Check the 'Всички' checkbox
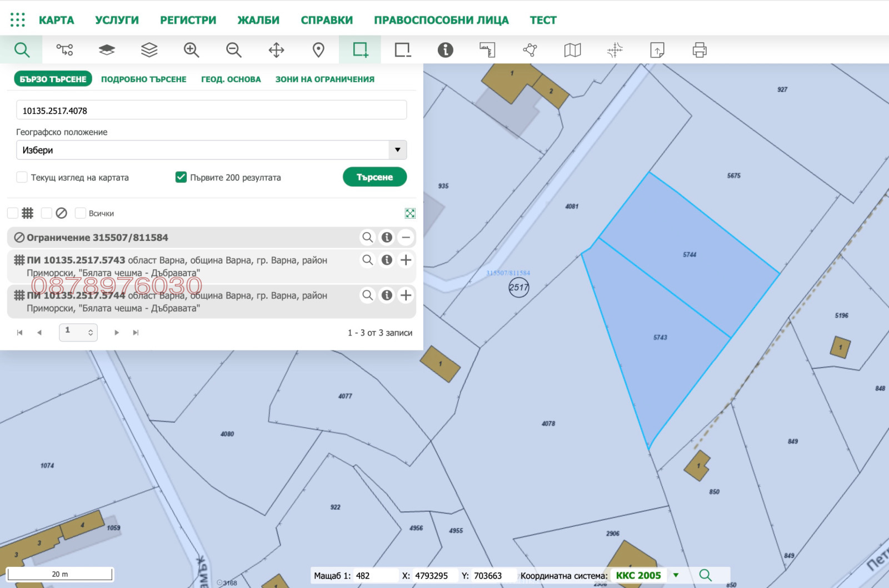The image size is (889, 588). point(81,213)
